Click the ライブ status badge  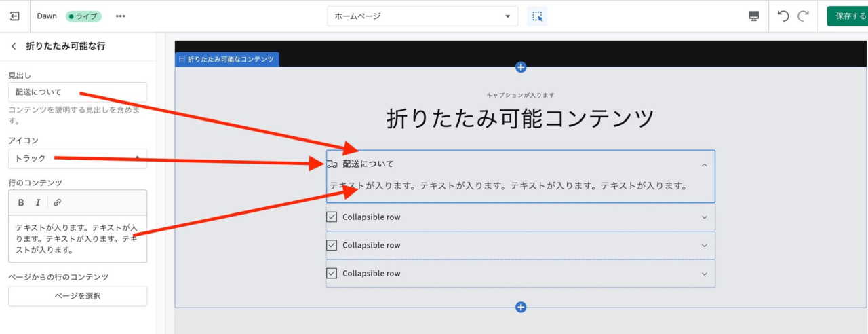[x=83, y=16]
